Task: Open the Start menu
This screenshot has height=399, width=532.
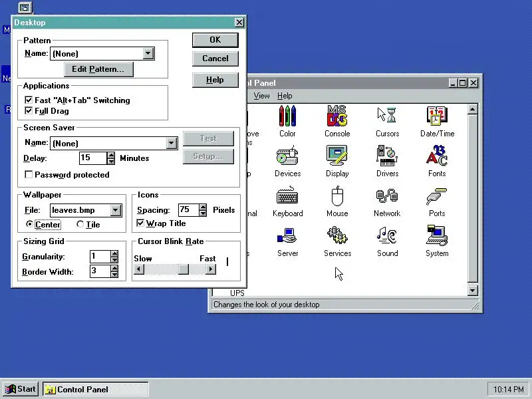Action: [x=21, y=389]
